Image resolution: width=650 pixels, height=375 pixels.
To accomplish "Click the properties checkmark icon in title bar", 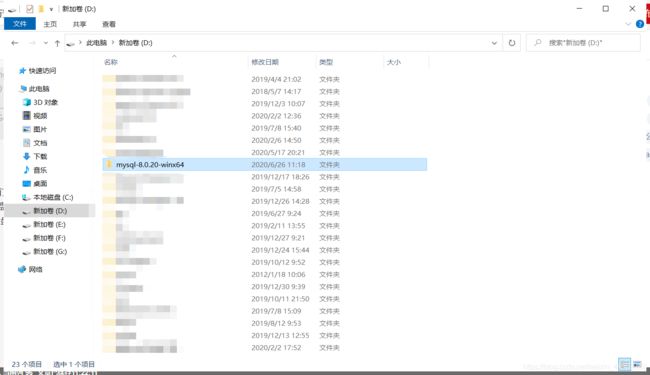I will click(x=29, y=9).
